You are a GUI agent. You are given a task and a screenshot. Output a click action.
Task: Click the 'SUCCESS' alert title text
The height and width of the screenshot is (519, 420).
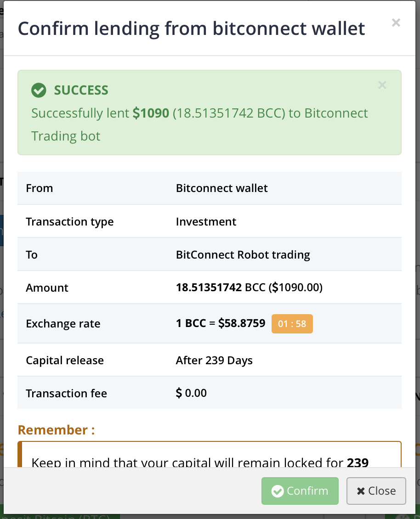pyautogui.click(x=81, y=90)
